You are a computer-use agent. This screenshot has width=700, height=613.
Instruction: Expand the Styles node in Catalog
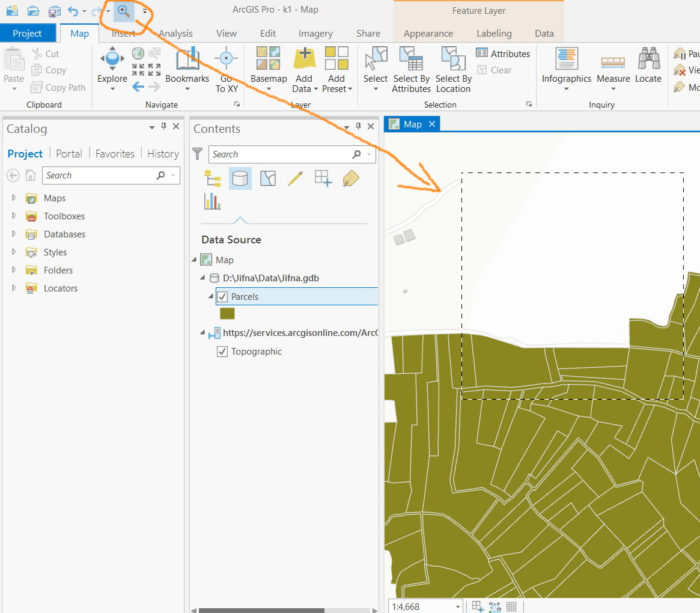(x=14, y=252)
